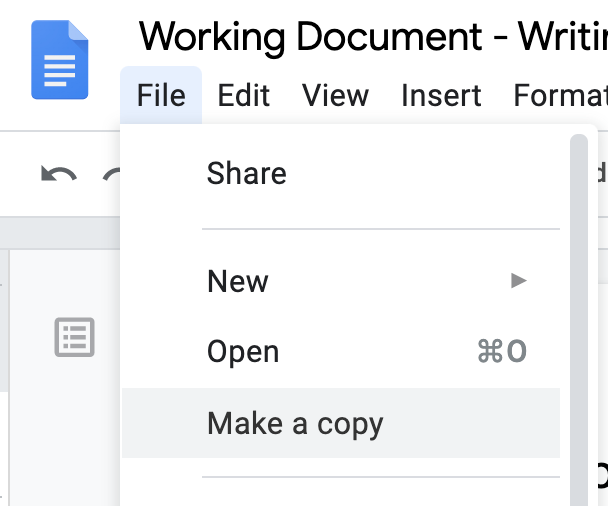
Task: Select Make a copy
Action: (295, 423)
